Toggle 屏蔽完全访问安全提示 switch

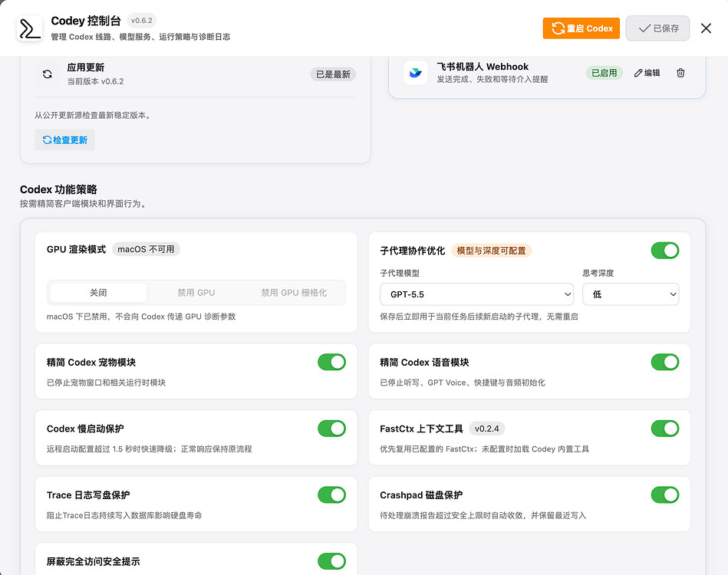[x=331, y=561]
